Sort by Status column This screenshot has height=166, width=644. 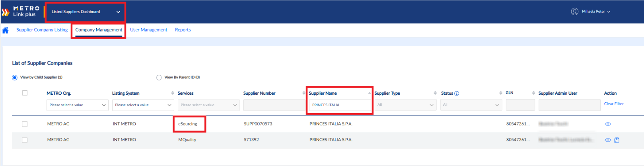tap(501, 93)
